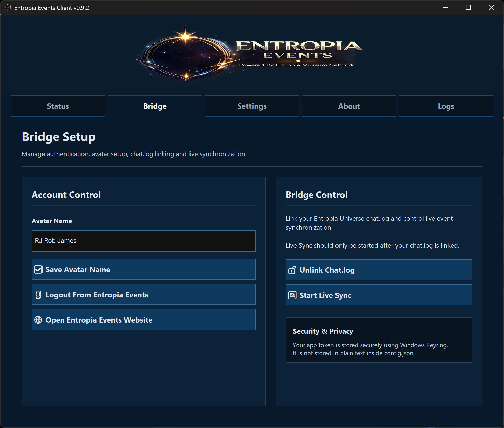Open the Settings tab

252,106
